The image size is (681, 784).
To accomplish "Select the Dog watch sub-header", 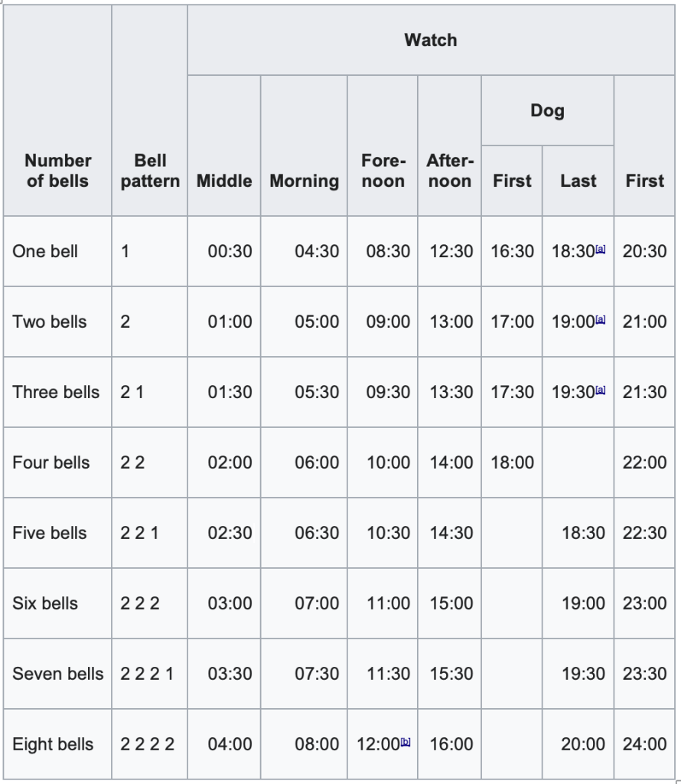I will [x=547, y=110].
